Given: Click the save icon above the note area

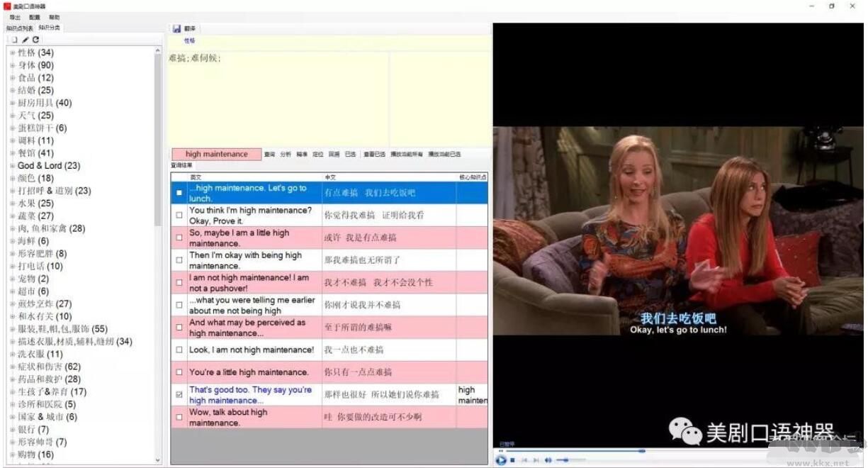Looking at the screenshot, I should (176, 28).
